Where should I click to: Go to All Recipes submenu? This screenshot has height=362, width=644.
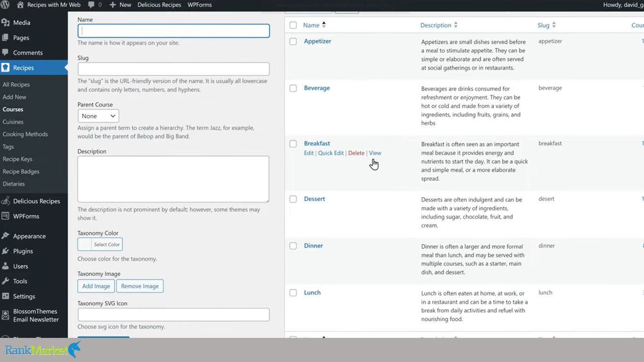pos(16,84)
